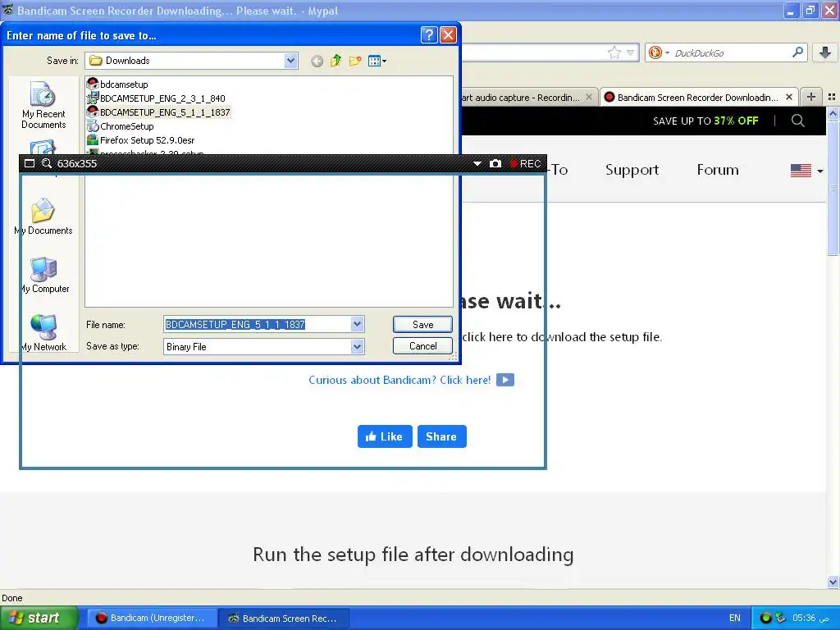Select the ChromeSetup file

121,126
